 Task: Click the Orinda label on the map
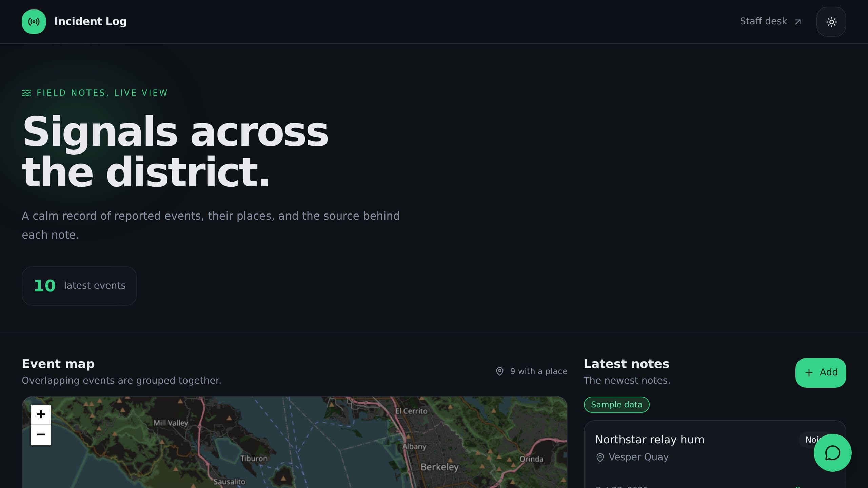coord(531,459)
